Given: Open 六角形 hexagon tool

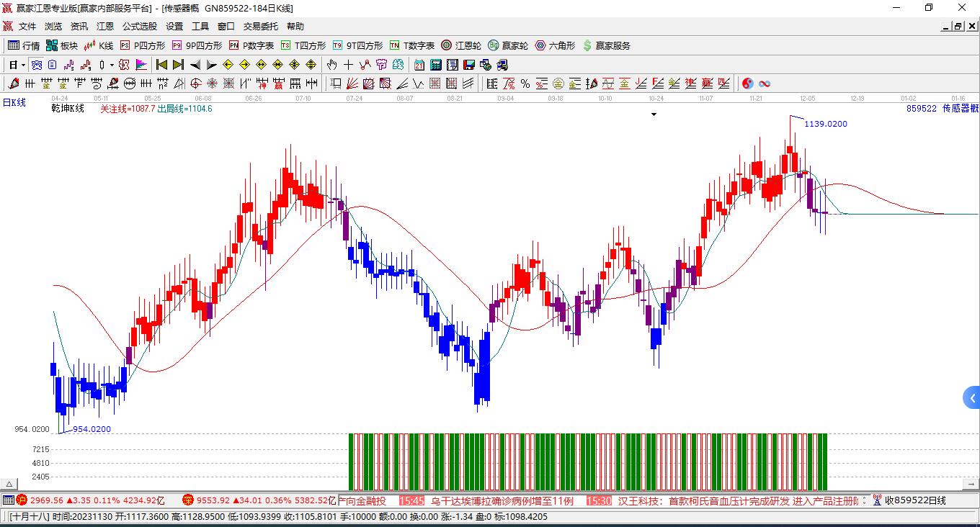Looking at the screenshot, I should pos(556,45).
